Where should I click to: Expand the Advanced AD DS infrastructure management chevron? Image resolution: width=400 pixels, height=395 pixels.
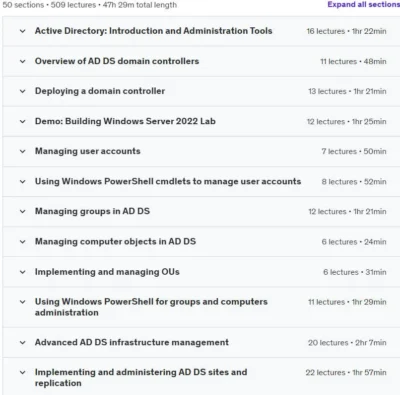pos(23,343)
